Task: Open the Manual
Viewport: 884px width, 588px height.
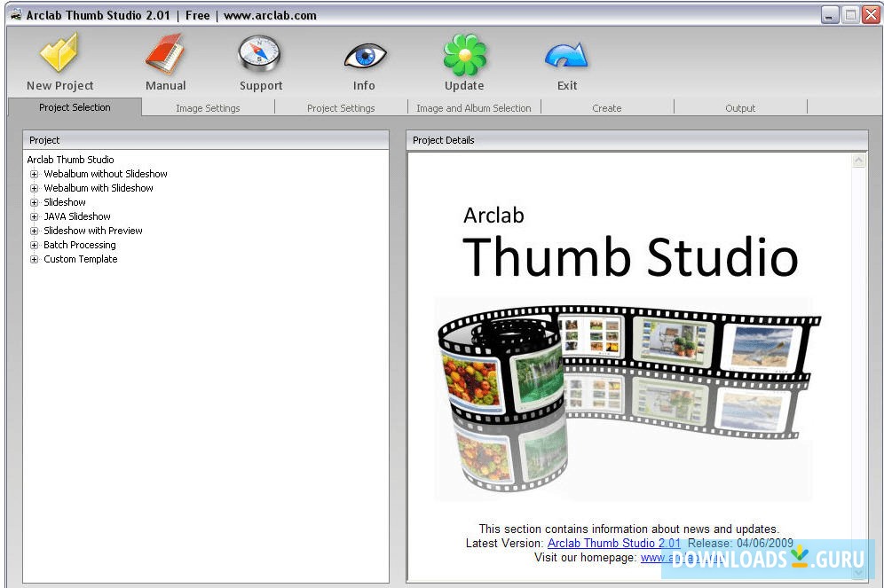Action: (x=165, y=60)
